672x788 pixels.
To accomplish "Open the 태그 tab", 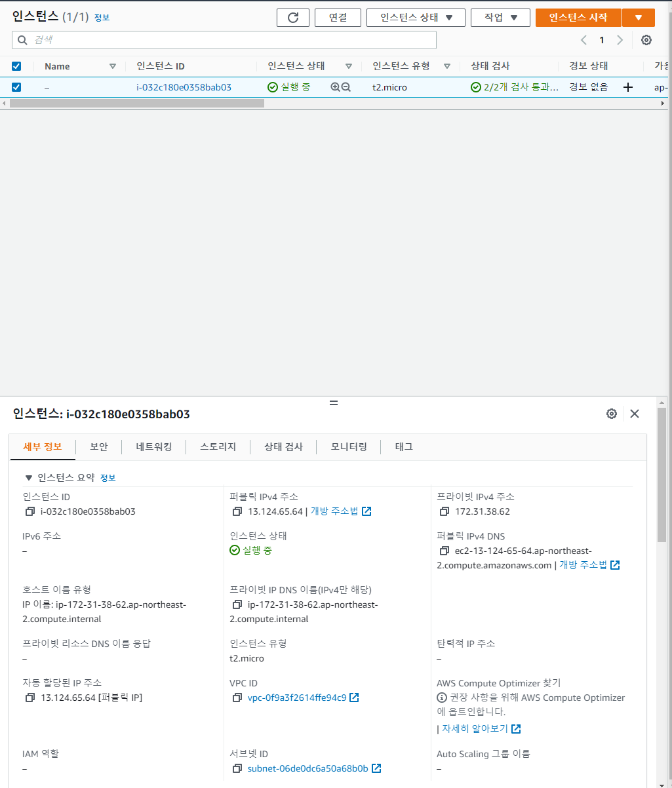I will [404, 446].
